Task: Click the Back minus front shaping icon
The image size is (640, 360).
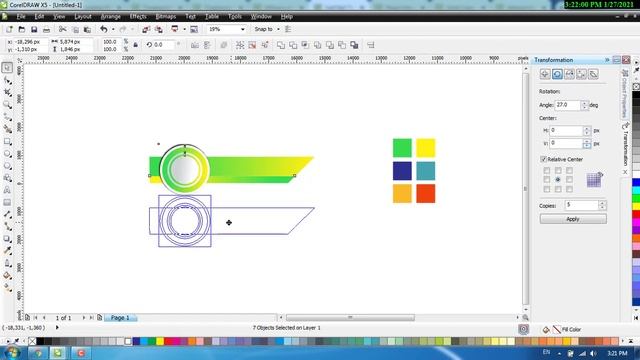Action: (x=342, y=45)
